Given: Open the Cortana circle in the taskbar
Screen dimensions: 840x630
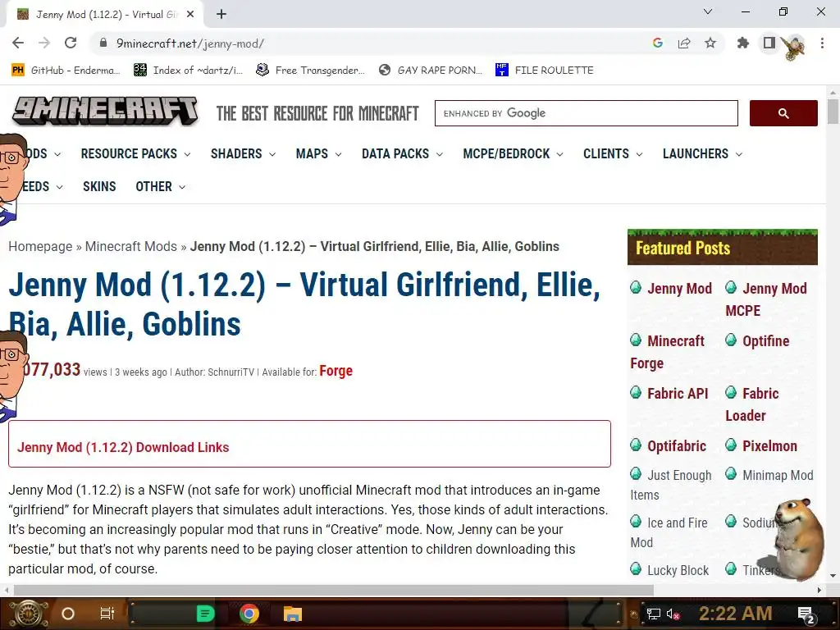Looking at the screenshot, I should click(68, 614).
